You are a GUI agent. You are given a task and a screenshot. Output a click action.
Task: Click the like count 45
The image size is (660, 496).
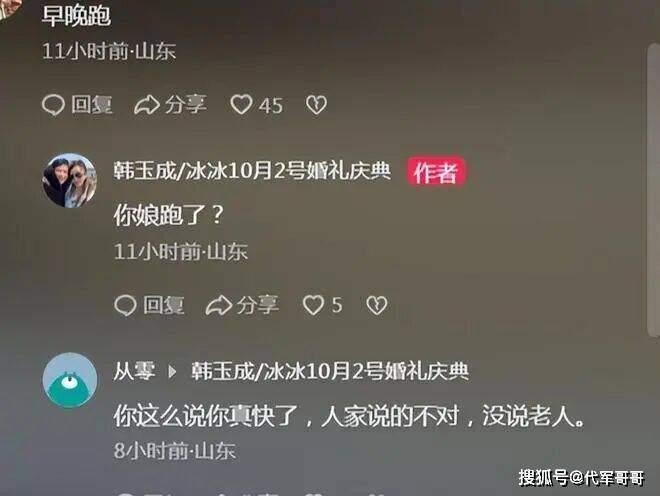coord(271,105)
